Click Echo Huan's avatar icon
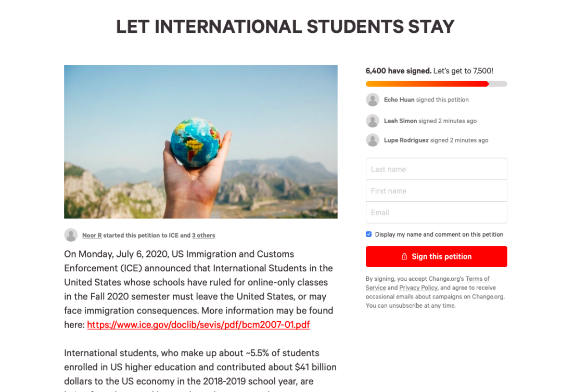The width and height of the screenshot is (562, 392). (373, 100)
